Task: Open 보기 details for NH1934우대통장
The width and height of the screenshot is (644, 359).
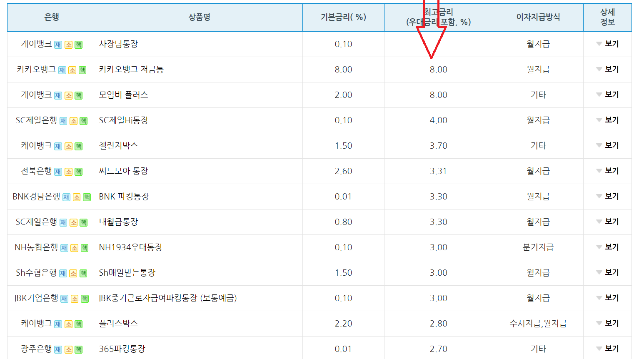Action: click(607, 247)
